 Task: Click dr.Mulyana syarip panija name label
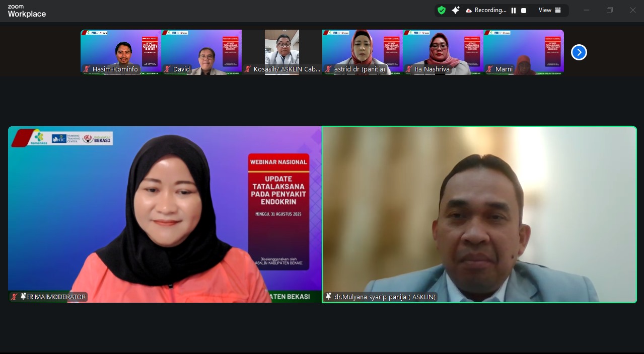[x=385, y=297]
